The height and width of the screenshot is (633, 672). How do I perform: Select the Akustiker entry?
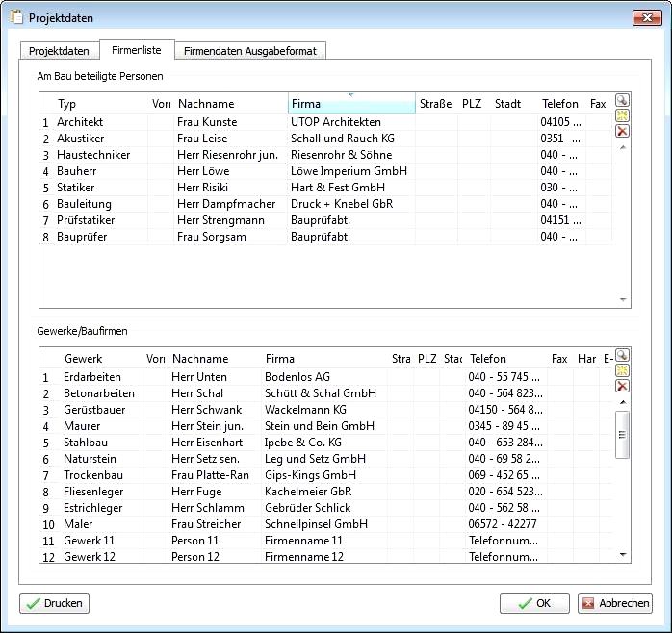(325, 139)
